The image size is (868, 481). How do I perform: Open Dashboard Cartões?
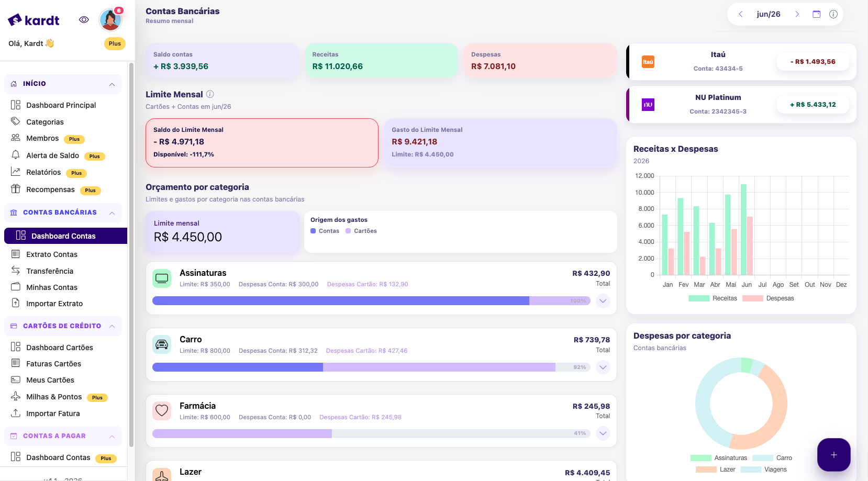coord(60,348)
